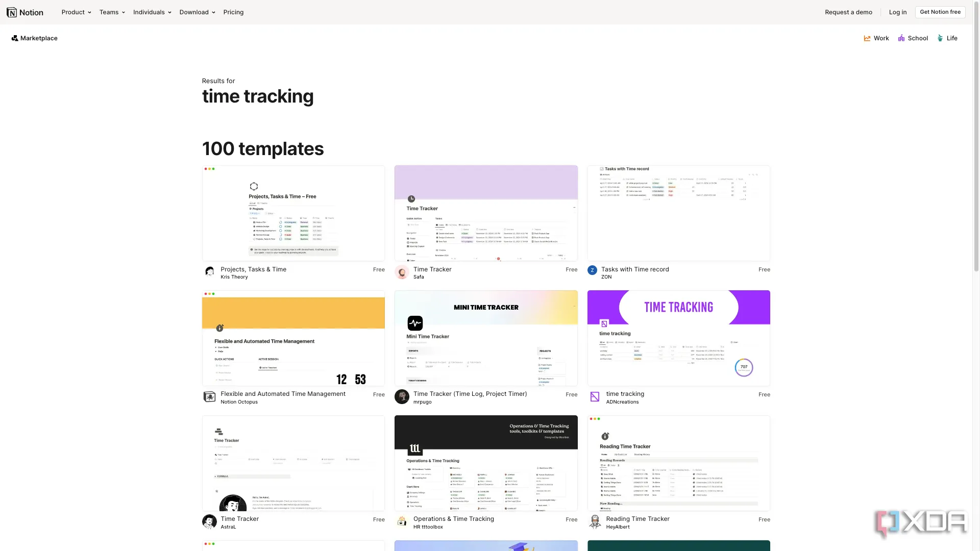Open Tasks with Time record thumbnail
The image size is (980, 551).
point(679,213)
